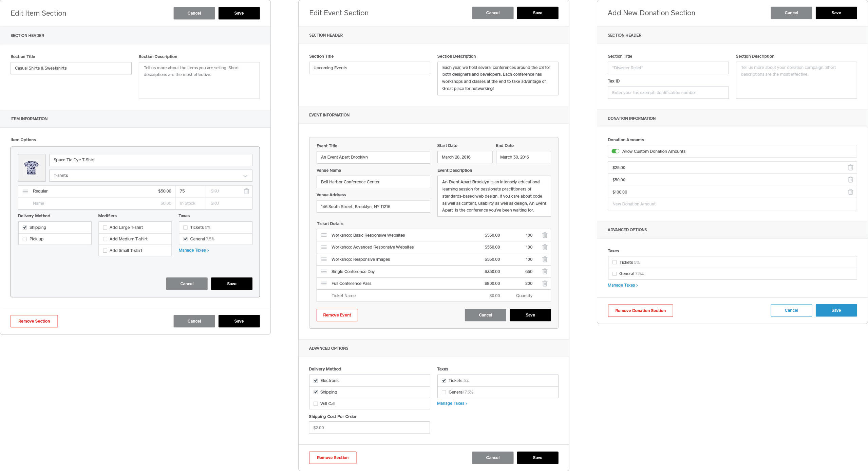868x471 pixels.
Task: Delete Workshop: Basic Responsive Websites ticket
Action: pos(545,235)
